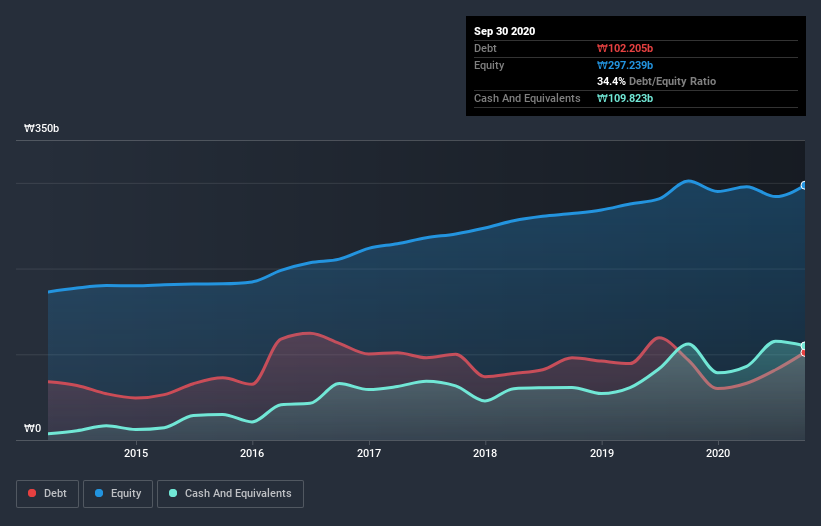Click the red Debt endpoint marker
Image resolution: width=821 pixels, height=526 pixels.
pyautogui.click(x=804, y=353)
